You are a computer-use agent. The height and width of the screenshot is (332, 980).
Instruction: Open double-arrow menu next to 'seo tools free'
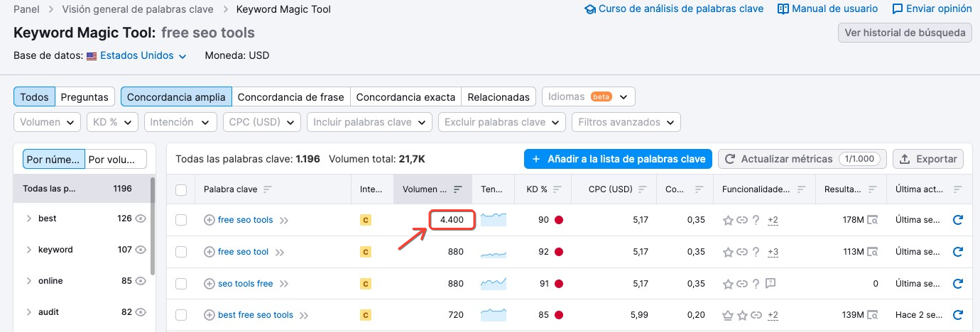pyautogui.click(x=284, y=284)
